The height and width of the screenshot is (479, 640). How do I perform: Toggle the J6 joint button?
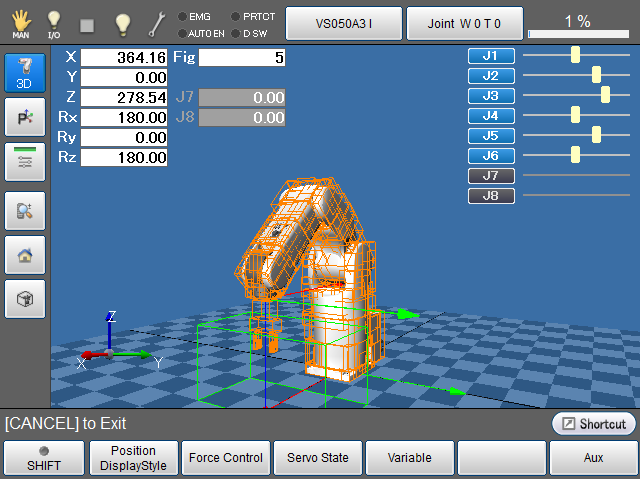pos(491,155)
